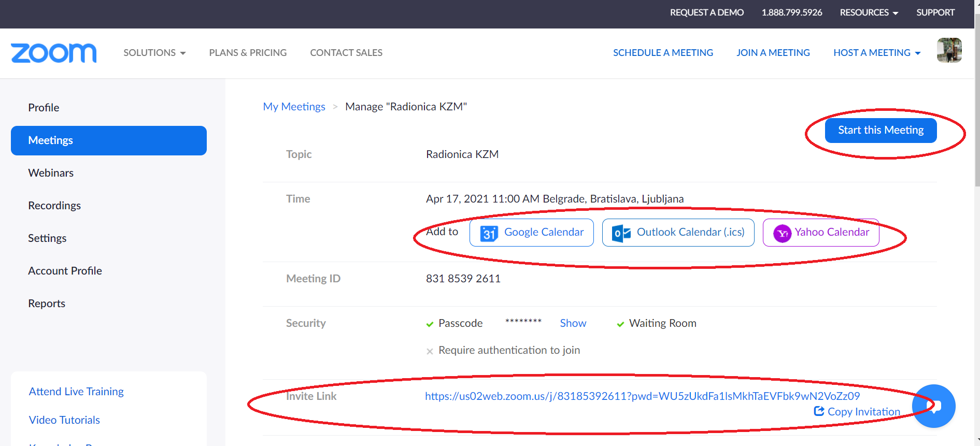Click Request a Demo
Screen dimensions: 980x446
pos(707,12)
